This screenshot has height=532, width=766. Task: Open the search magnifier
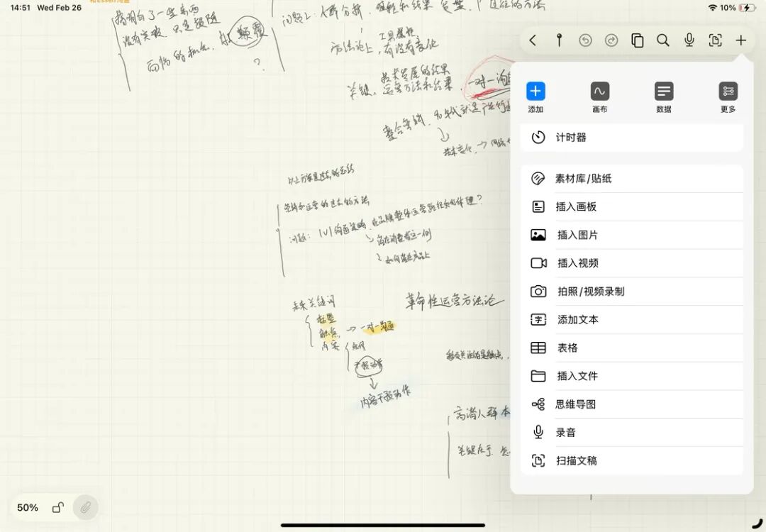[663, 40]
